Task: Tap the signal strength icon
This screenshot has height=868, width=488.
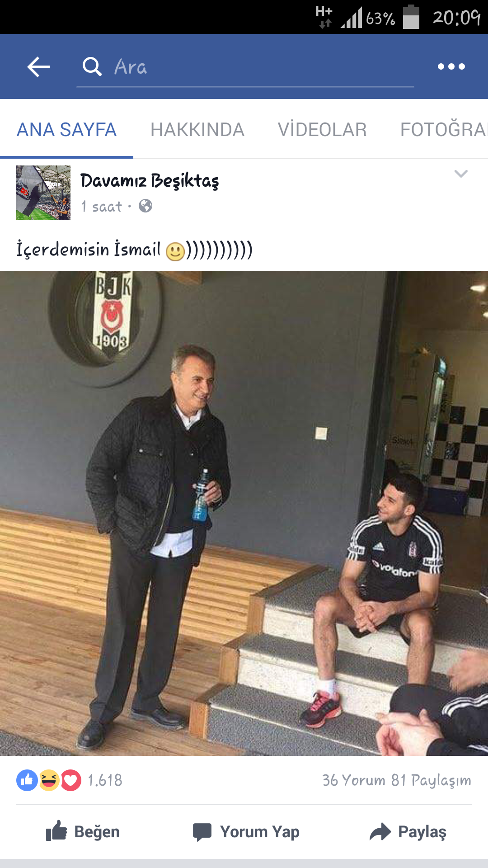Action: click(x=352, y=18)
